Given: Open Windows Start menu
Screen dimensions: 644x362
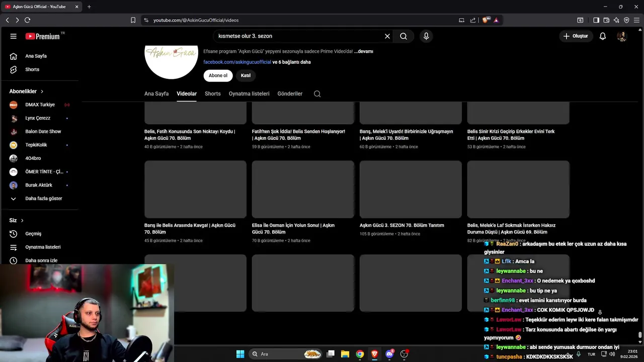Looking at the screenshot, I should pos(240,354).
